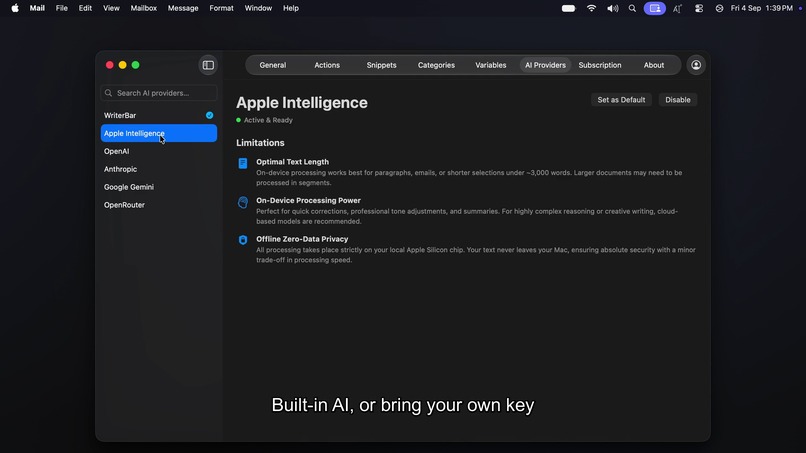Minimize the window with yellow button
This screenshot has width=806, height=453.
pos(122,65)
